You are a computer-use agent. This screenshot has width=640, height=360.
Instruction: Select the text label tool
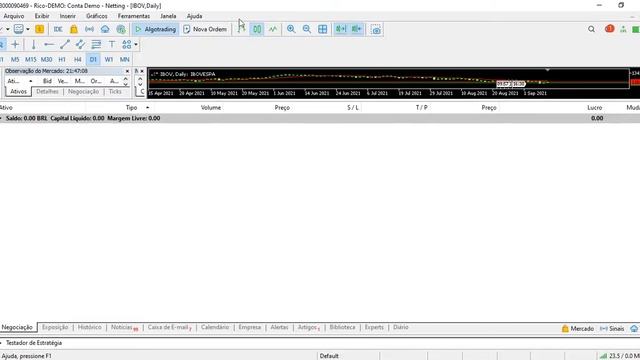click(x=112, y=44)
